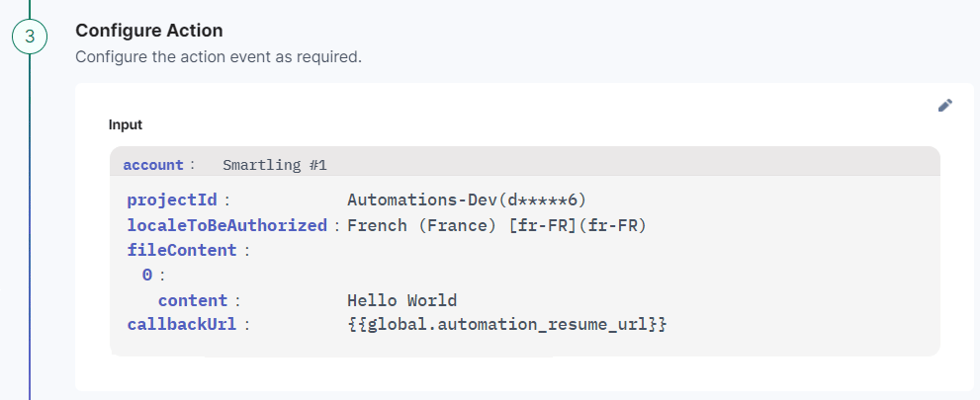Click the Hello World value

tap(402, 301)
